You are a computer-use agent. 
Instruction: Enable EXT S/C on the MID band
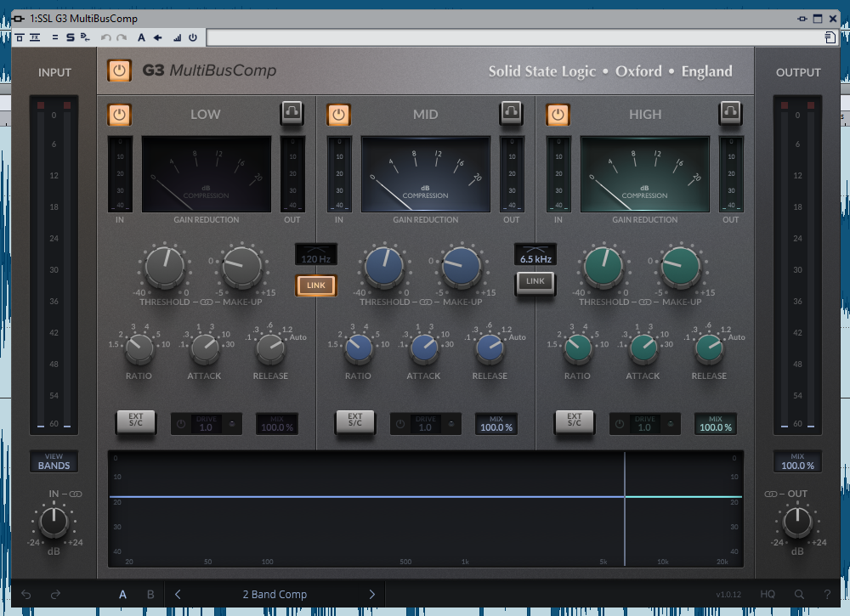click(355, 421)
